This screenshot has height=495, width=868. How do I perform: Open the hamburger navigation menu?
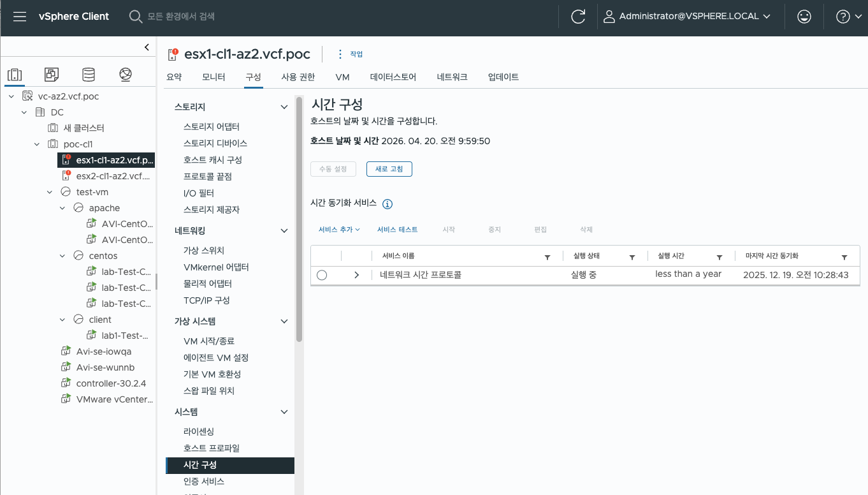point(20,17)
